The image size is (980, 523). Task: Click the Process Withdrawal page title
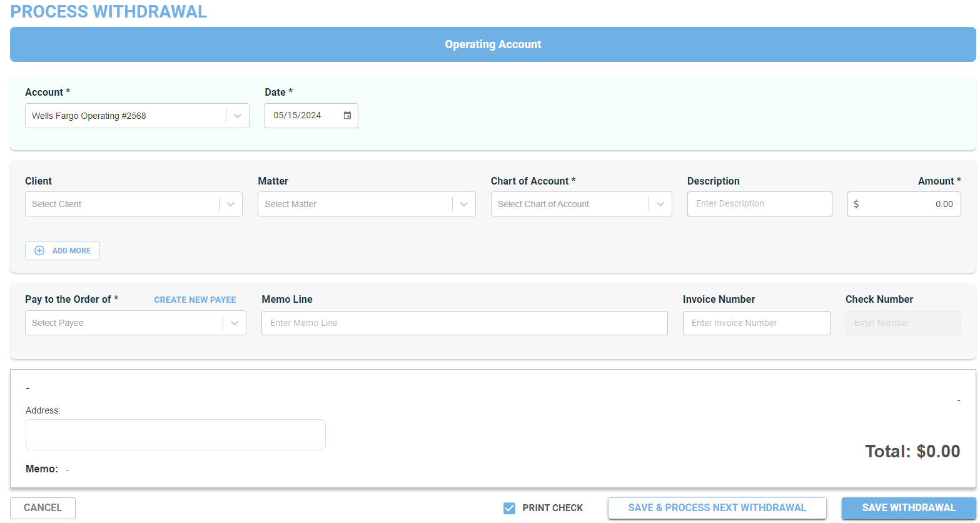coord(109,11)
